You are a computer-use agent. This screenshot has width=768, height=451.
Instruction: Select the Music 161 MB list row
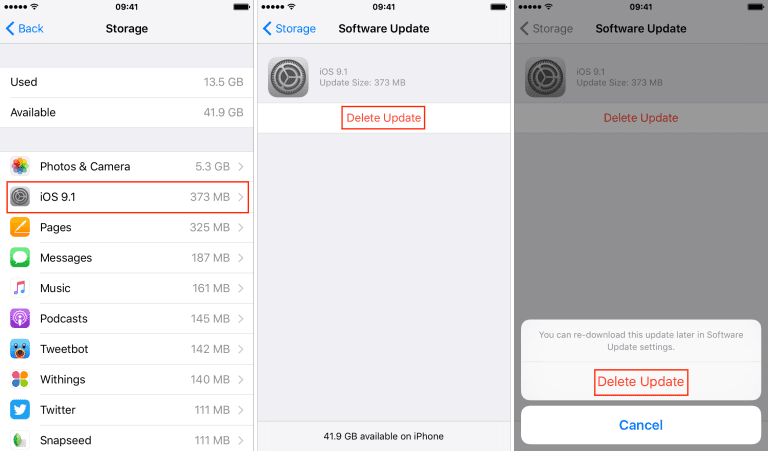point(127,288)
